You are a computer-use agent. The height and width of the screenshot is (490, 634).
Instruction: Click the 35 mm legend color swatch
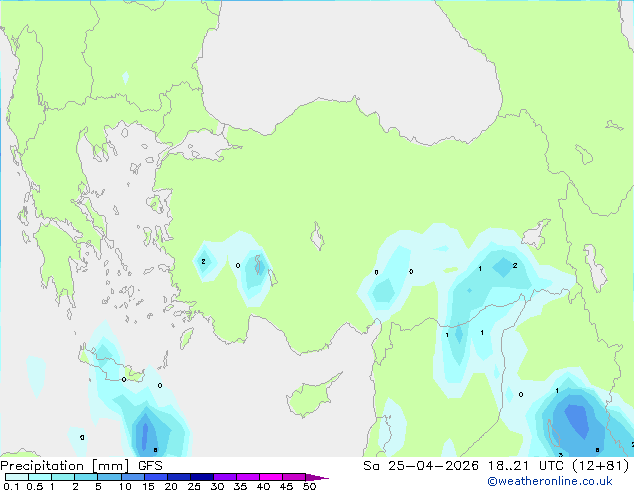(x=247, y=477)
